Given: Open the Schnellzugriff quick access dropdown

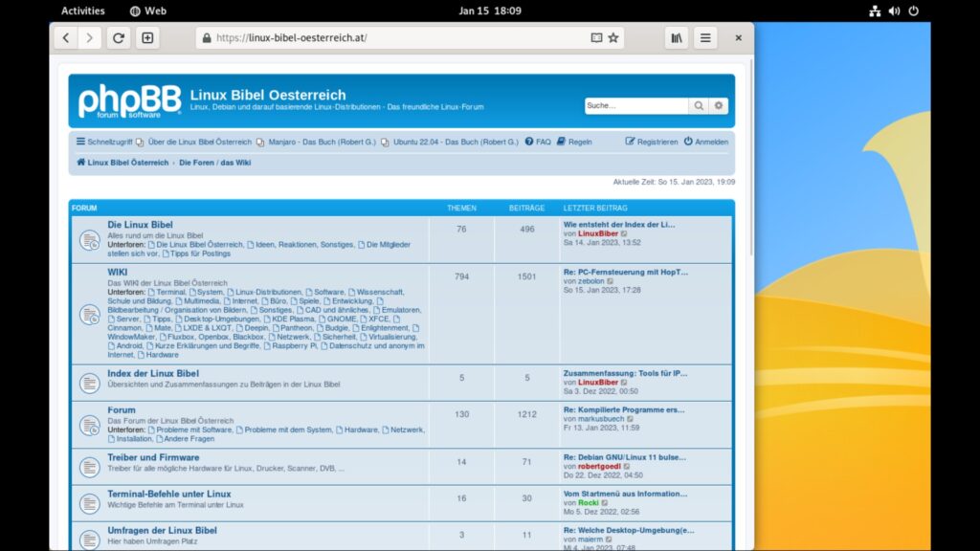Looking at the screenshot, I should pyautogui.click(x=103, y=142).
